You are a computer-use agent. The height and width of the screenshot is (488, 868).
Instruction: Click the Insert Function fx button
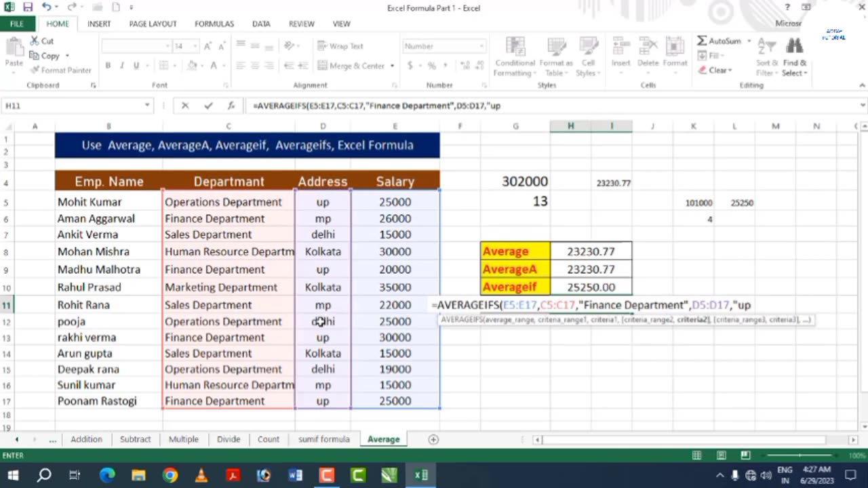pyautogui.click(x=231, y=106)
